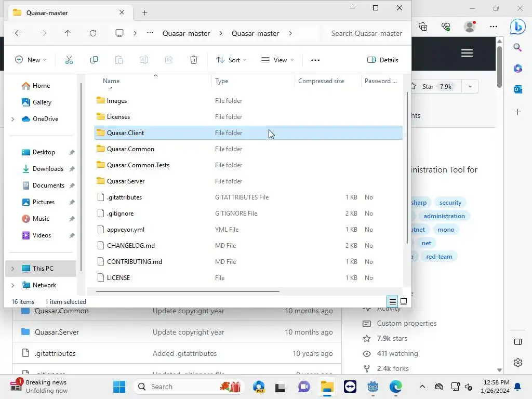Click the red-team topic tag

tap(439, 257)
